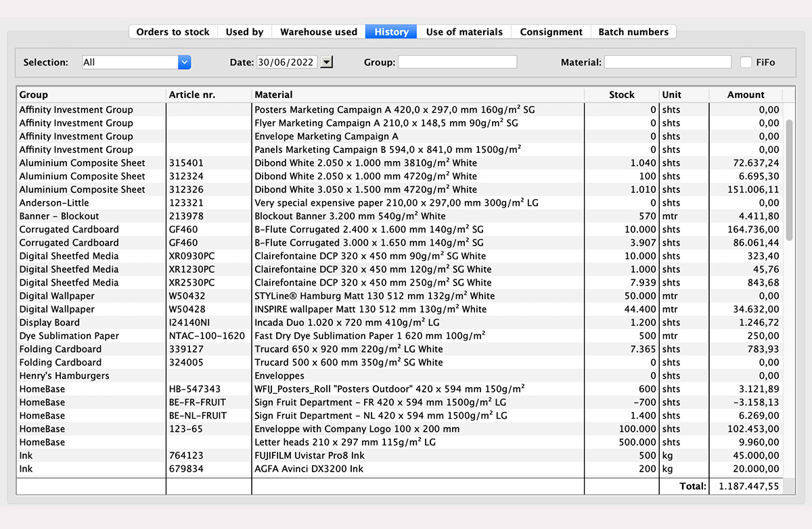Sort by the Amount column header
Viewport: 812px width, 529px height.
(x=746, y=95)
